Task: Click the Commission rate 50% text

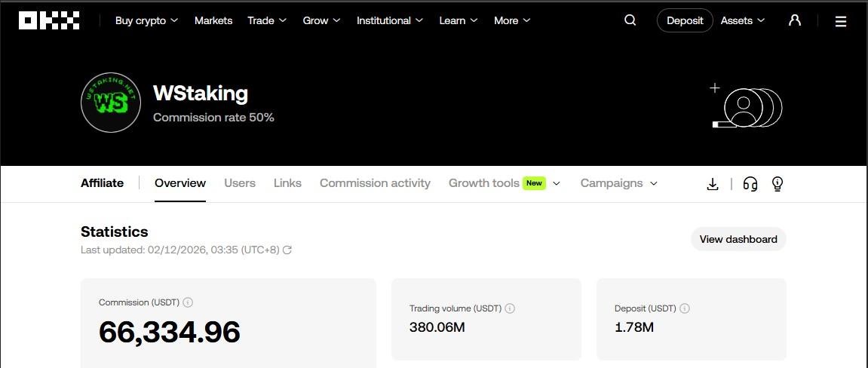Action: (x=213, y=118)
